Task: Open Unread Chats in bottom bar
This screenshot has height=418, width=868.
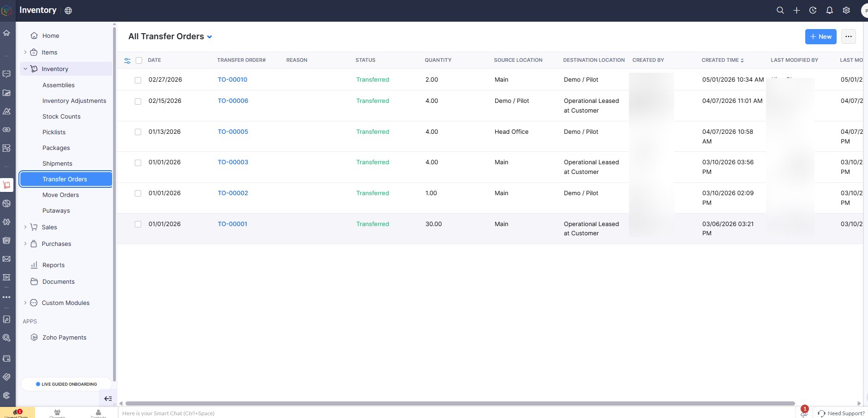Action: pyautogui.click(x=17, y=413)
